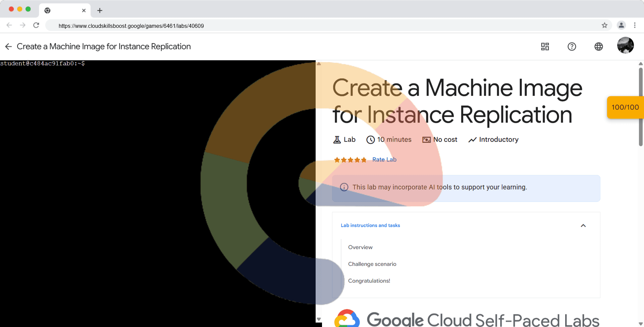Click the browser forward arrow
This screenshot has height=327, width=644.
click(x=23, y=25)
